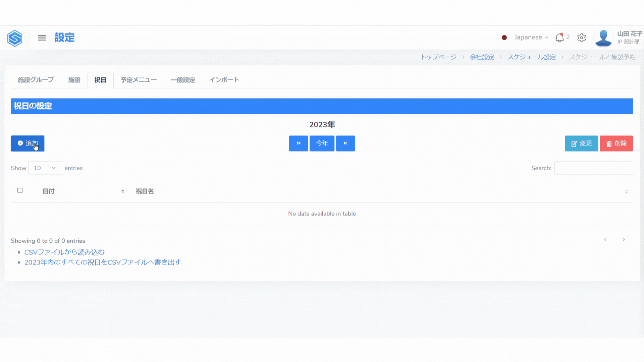
Task: Sort by the 祝日名 column arrow
Action: coord(626,191)
